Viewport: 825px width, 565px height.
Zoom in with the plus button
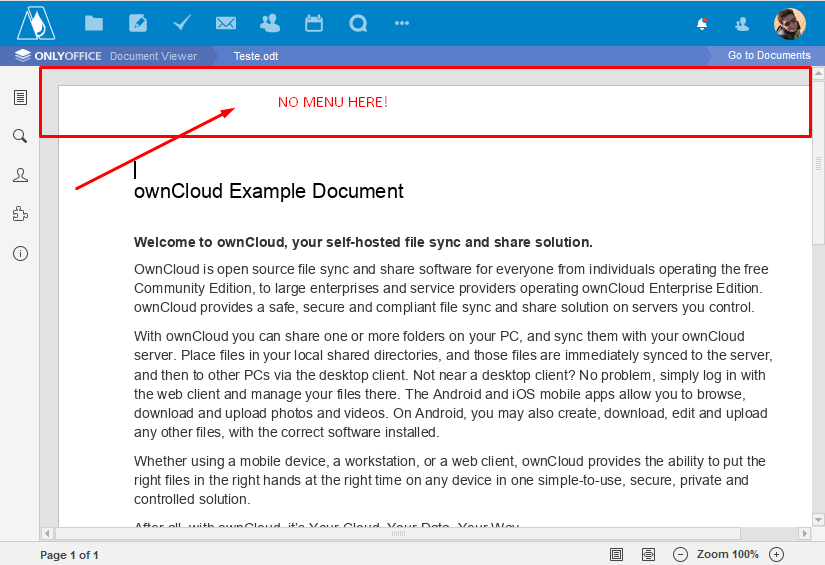[777, 554]
